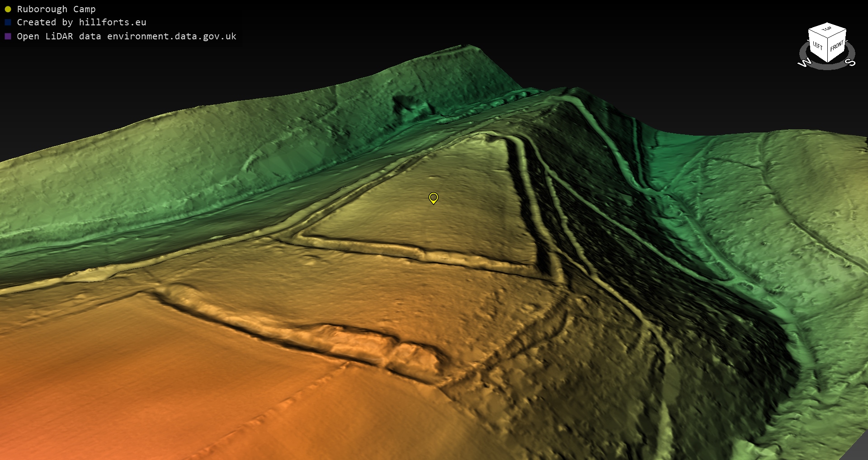This screenshot has width=868, height=460.
Task: Click the purple square beside Open LiDAR data
Action: (8, 36)
